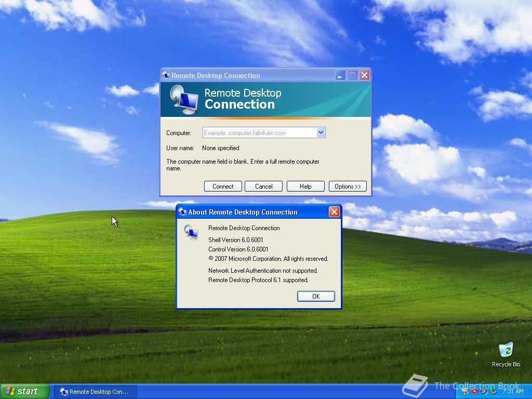Click the 'Control Version 6.0.6001' text
This screenshot has height=399, width=532.
pyautogui.click(x=238, y=249)
